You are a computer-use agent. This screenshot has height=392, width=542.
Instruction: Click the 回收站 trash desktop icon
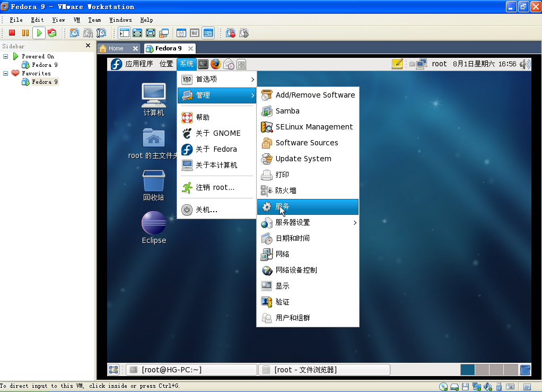pos(154,186)
